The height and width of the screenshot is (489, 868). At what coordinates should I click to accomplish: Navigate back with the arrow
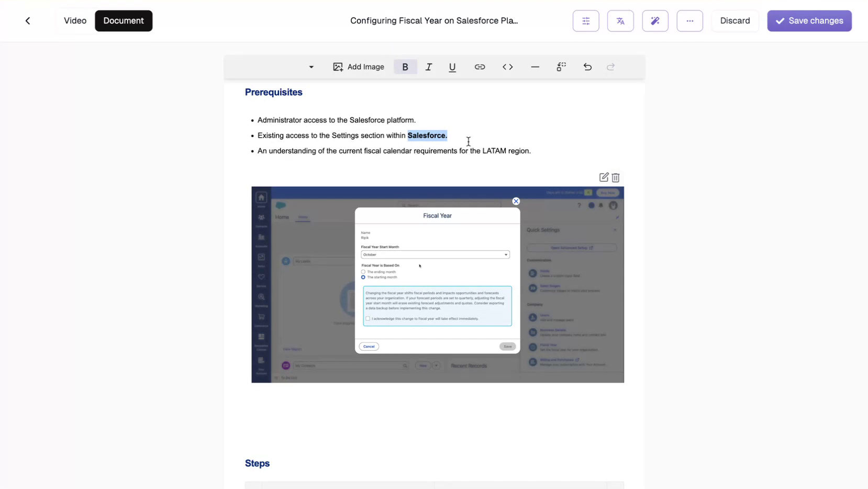coord(28,21)
